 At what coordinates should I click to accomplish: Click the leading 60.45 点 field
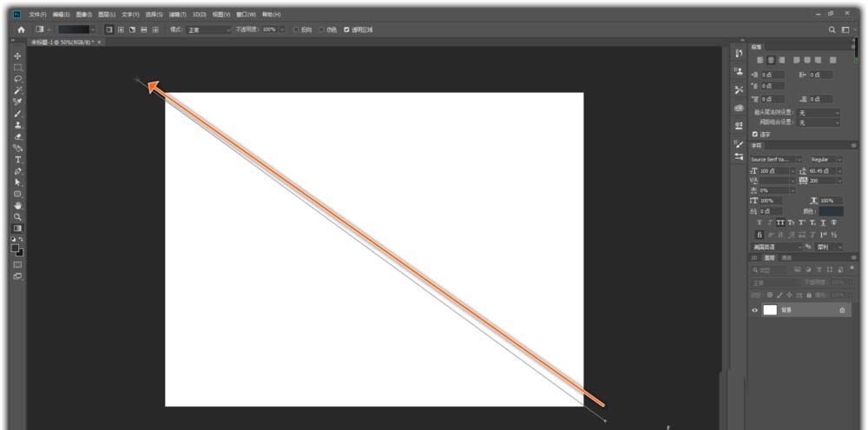pos(821,171)
